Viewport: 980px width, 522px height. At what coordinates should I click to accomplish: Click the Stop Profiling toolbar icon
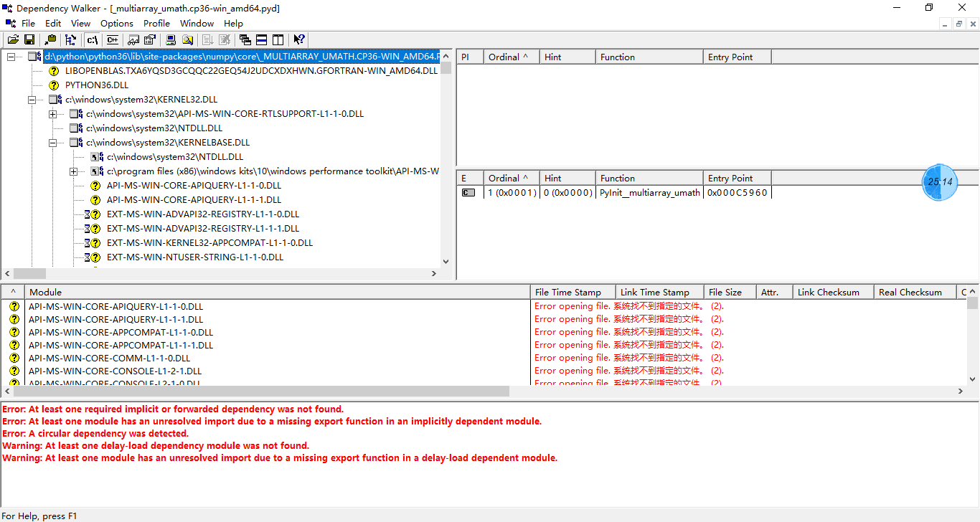tap(225, 40)
